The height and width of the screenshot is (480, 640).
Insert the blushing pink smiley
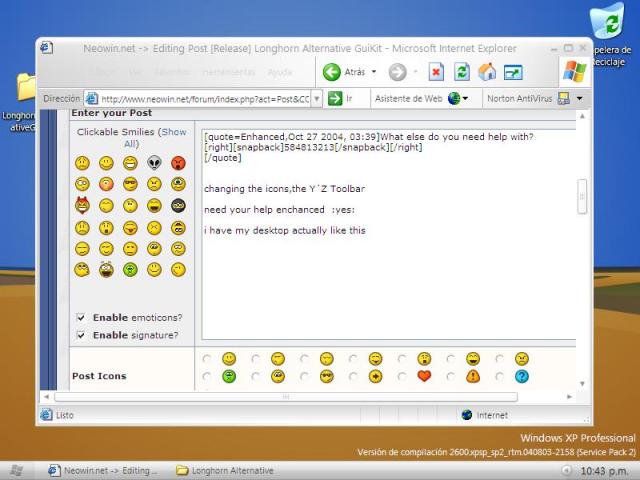[x=106, y=184]
